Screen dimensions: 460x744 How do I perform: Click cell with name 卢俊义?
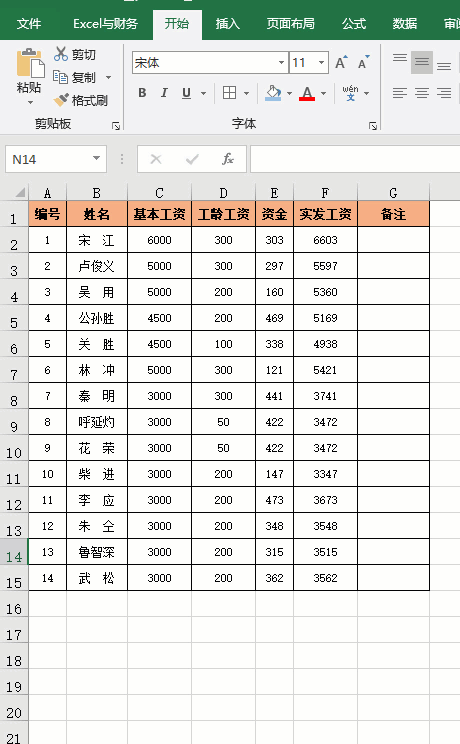pyautogui.click(x=97, y=266)
